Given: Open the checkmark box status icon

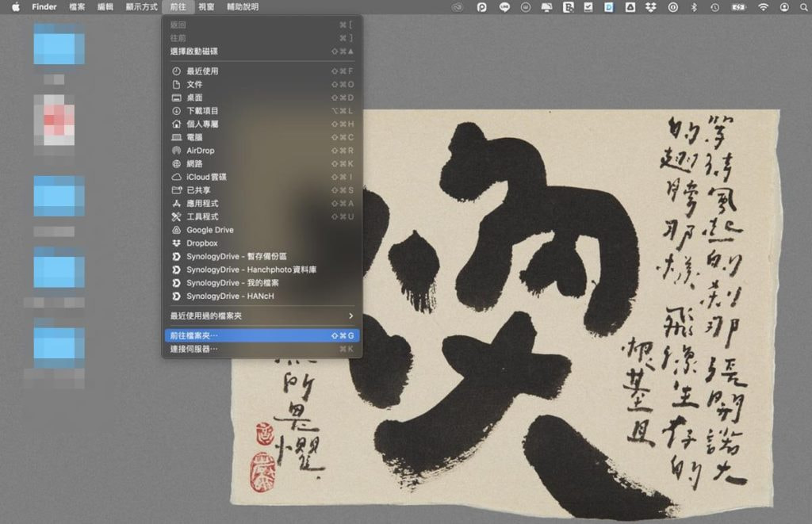Looking at the screenshot, I should tap(588, 7).
